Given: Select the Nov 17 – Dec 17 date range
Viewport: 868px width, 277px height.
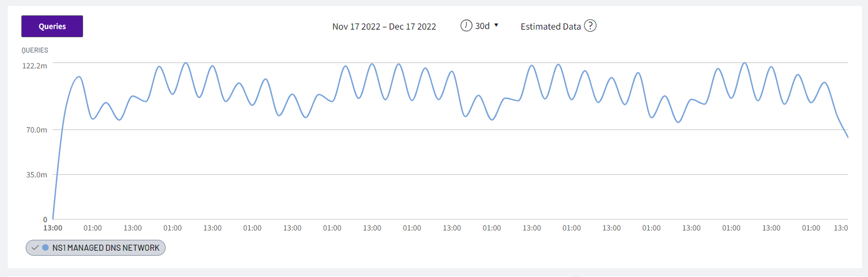Looking at the screenshot, I should [x=384, y=26].
